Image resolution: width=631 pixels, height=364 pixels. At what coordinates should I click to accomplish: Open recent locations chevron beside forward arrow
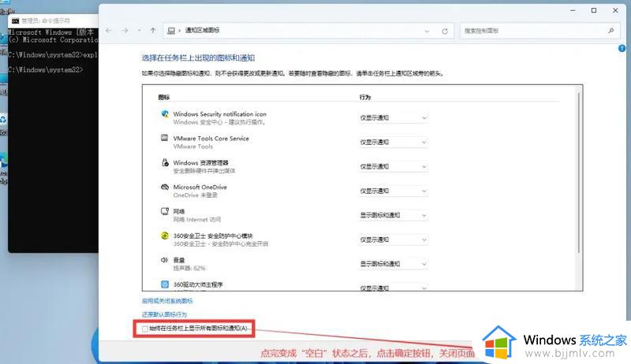click(x=140, y=31)
